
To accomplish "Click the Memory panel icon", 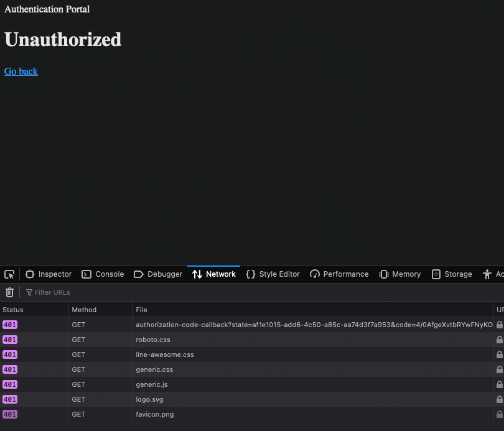I will pos(383,274).
